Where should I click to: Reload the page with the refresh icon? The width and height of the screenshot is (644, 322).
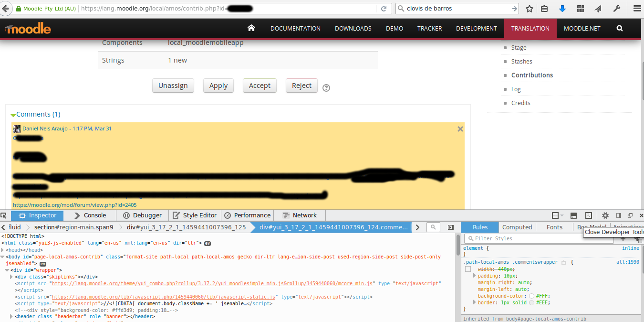coord(384,9)
